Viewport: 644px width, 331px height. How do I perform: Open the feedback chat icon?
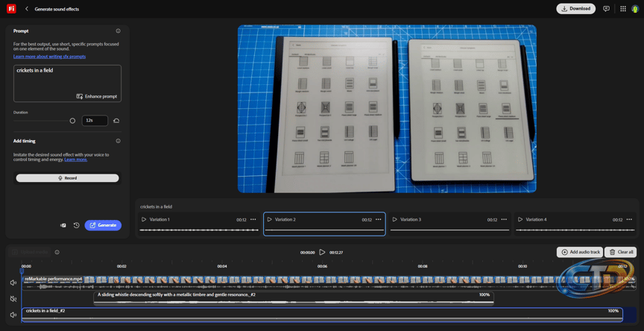pos(606,9)
